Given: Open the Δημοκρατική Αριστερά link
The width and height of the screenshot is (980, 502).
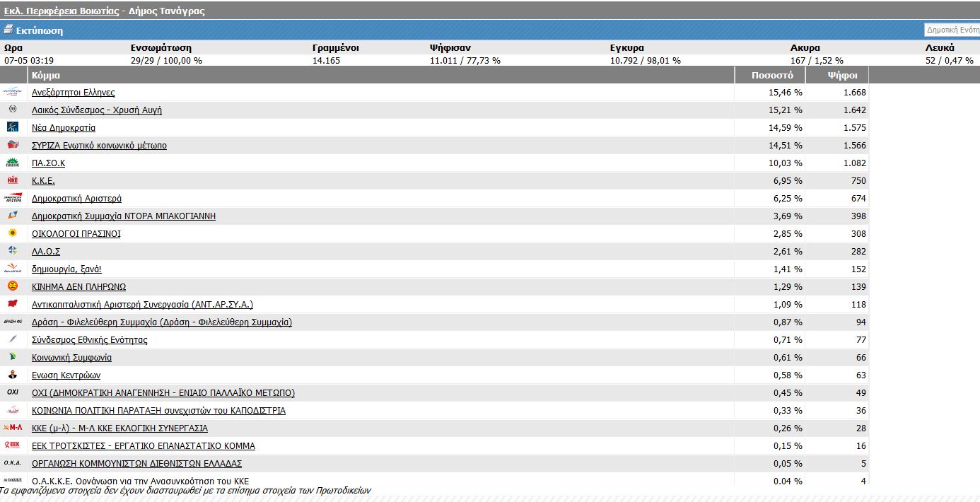Looking at the screenshot, I should click(77, 199).
